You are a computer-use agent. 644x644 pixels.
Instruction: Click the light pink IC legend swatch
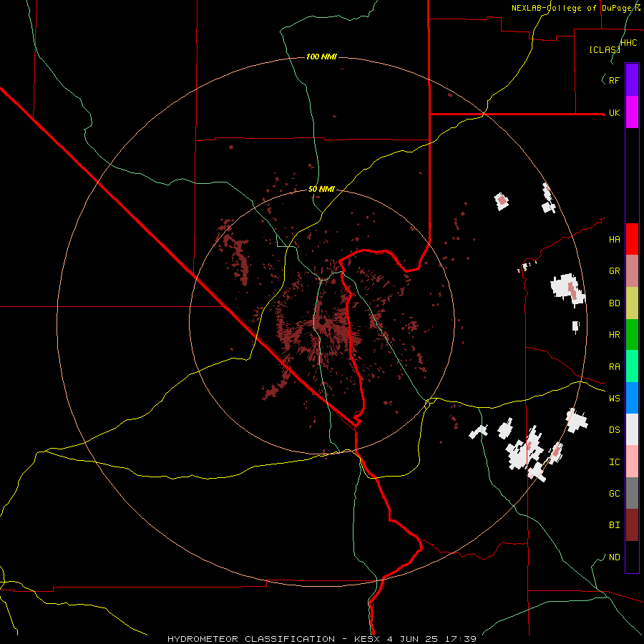(x=632, y=462)
